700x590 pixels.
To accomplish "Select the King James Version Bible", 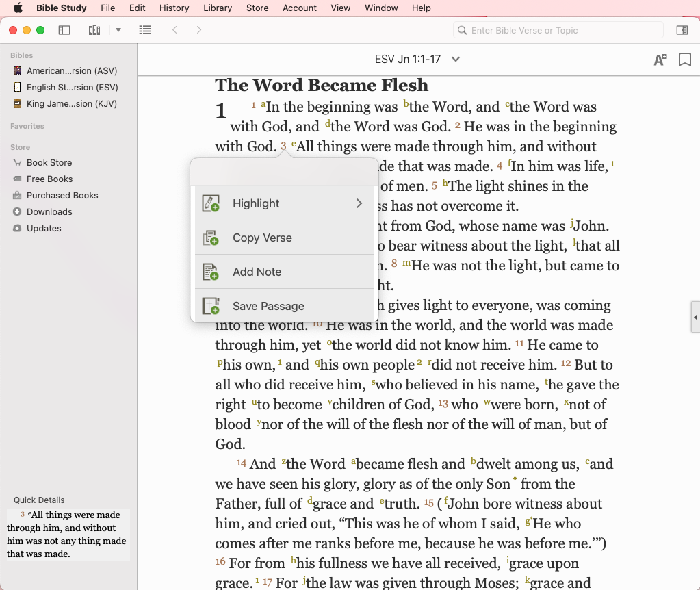I will [71, 103].
